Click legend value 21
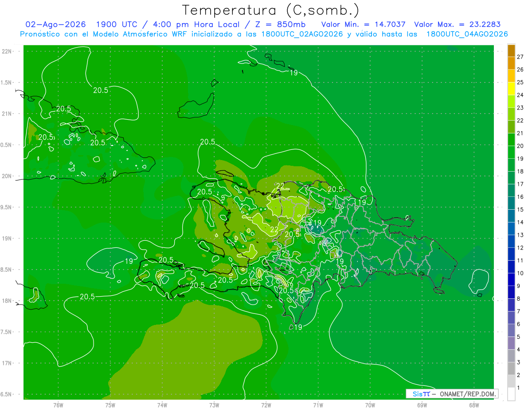The width and height of the screenshot is (532, 411). click(520, 133)
